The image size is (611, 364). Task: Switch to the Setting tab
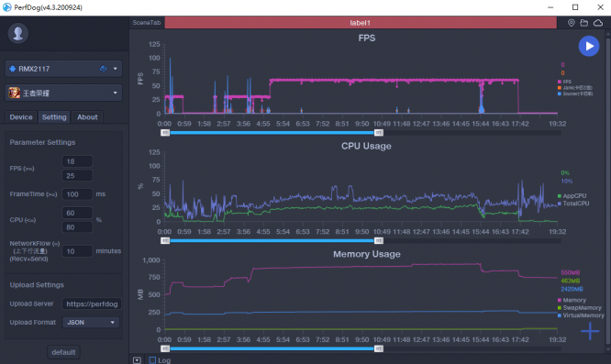(x=54, y=117)
